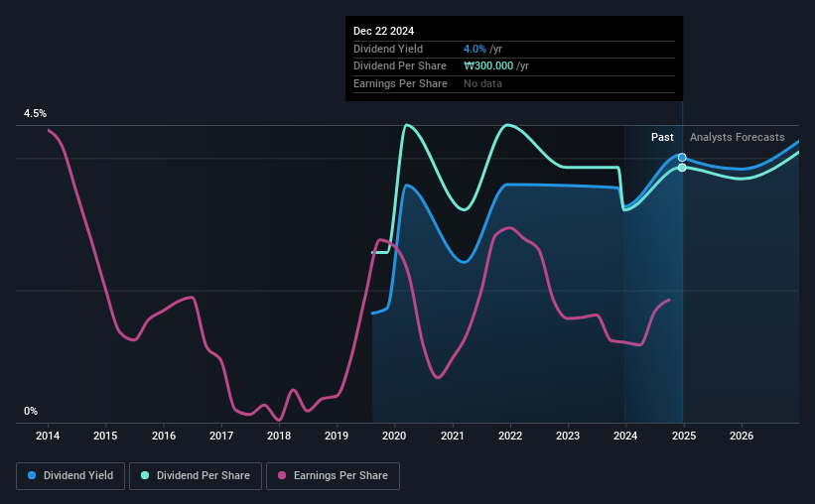Click the 2017 x-axis label
Screen dimensions: 815x504
point(221,436)
